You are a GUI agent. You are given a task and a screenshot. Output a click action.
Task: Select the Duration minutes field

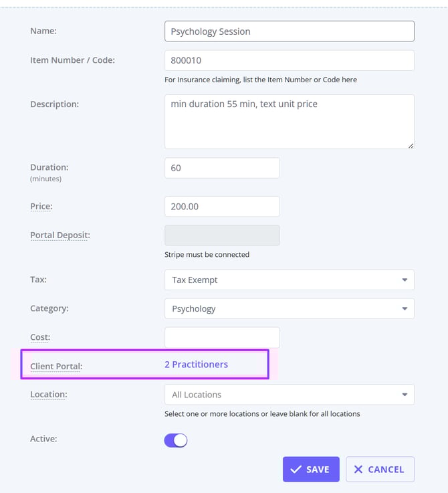pyautogui.click(x=222, y=168)
